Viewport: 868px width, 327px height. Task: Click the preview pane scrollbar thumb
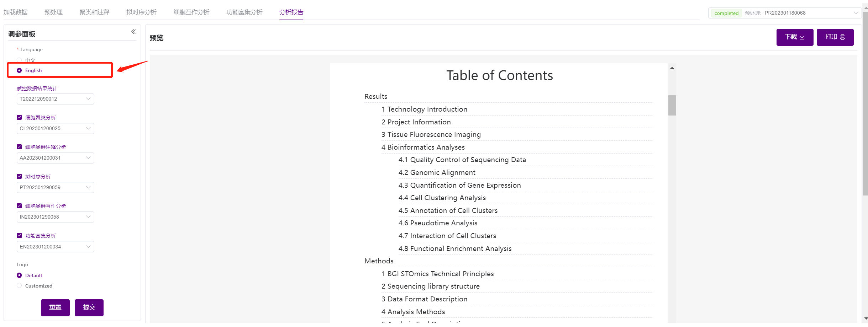(672, 105)
